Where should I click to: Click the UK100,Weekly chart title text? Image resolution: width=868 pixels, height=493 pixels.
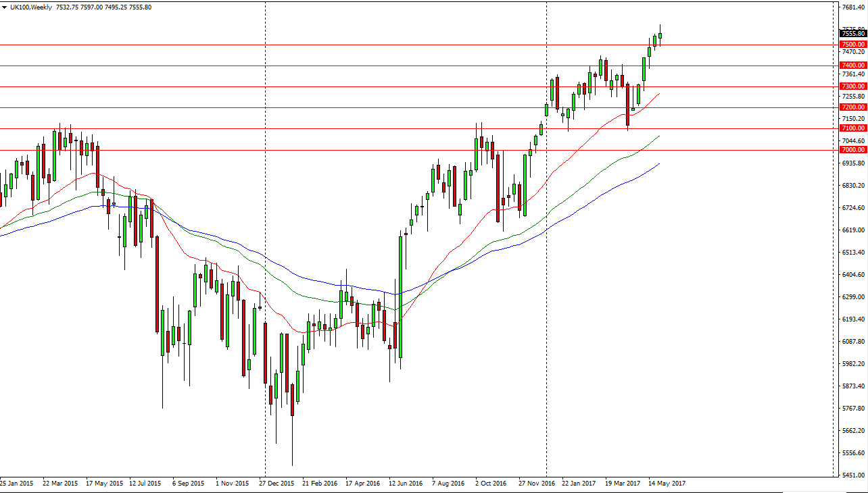30,7
